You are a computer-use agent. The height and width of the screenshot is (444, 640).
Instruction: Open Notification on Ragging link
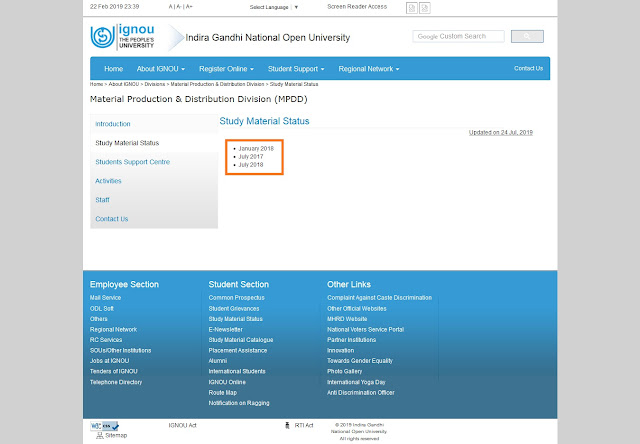(239, 403)
